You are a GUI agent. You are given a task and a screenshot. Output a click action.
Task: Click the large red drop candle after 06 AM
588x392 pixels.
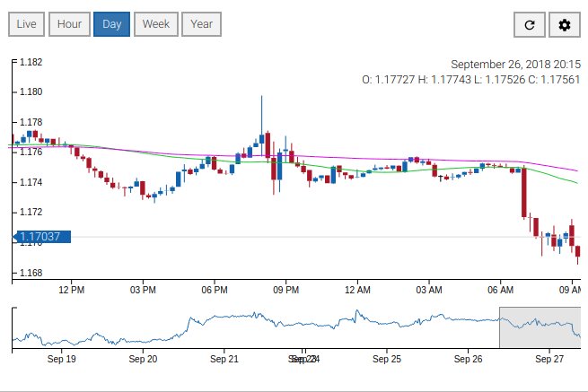(524, 193)
